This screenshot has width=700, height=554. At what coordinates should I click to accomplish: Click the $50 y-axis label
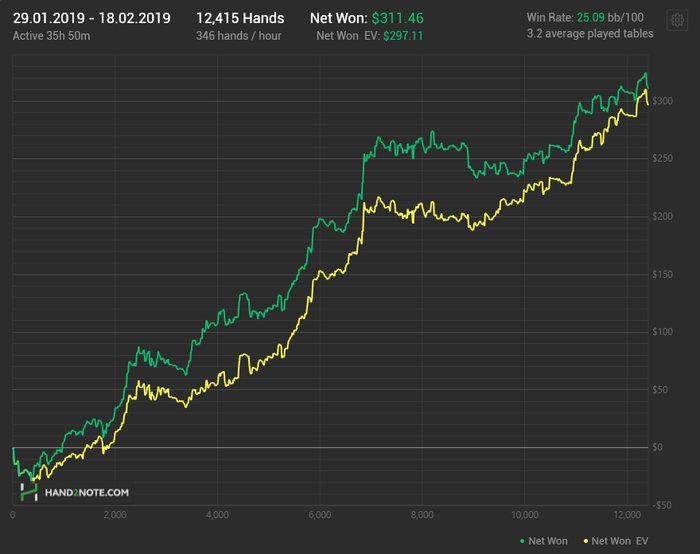660,390
